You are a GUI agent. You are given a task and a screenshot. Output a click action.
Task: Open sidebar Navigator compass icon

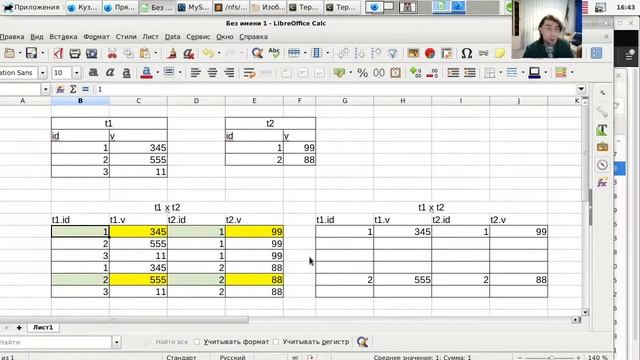[602, 165]
